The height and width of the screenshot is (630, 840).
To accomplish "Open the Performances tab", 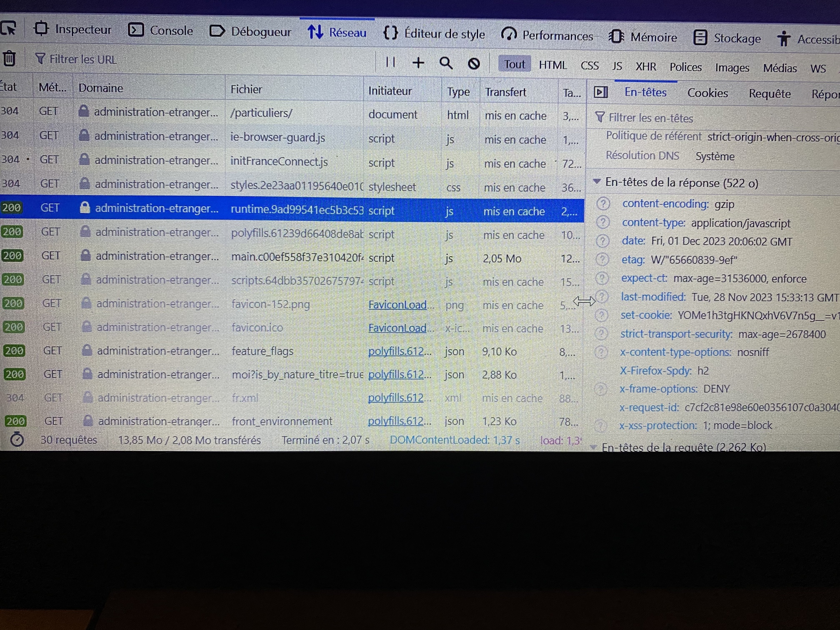I will pos(547,35).
